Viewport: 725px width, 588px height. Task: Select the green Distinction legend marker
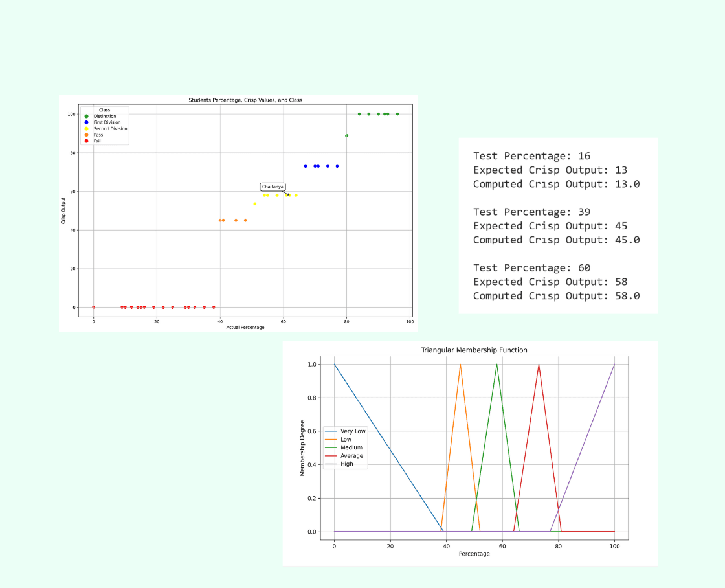coord(86,116)
